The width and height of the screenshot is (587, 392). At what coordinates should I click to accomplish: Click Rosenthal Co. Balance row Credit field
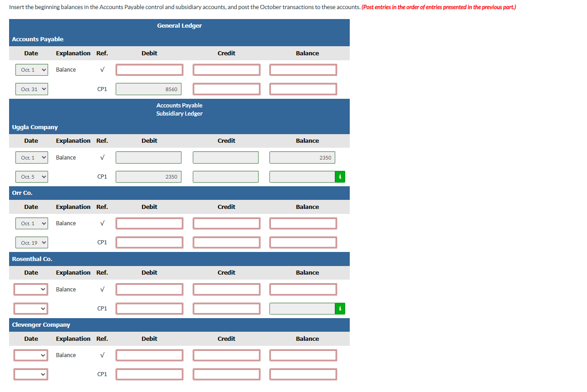coord(226,289)
